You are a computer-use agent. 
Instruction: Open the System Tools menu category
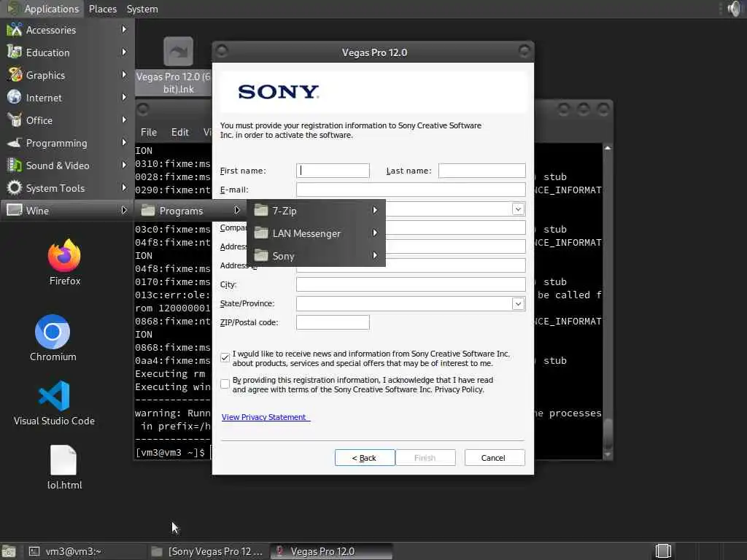[x=67, y=188]
